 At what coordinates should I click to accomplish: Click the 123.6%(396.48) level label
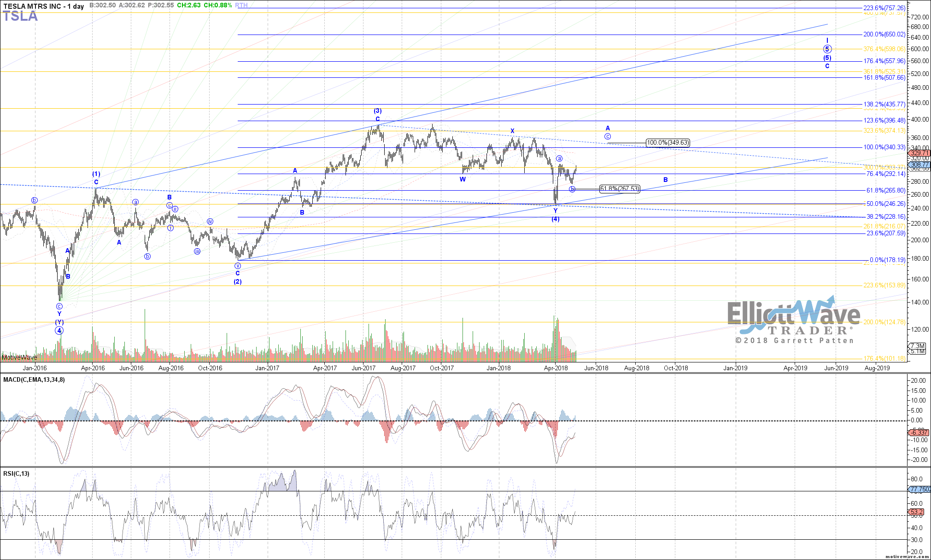point(884,120)
